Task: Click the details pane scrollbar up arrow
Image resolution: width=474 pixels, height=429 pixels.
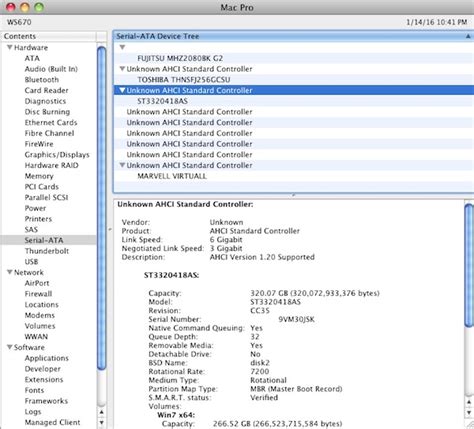Action: pos(469,402)
